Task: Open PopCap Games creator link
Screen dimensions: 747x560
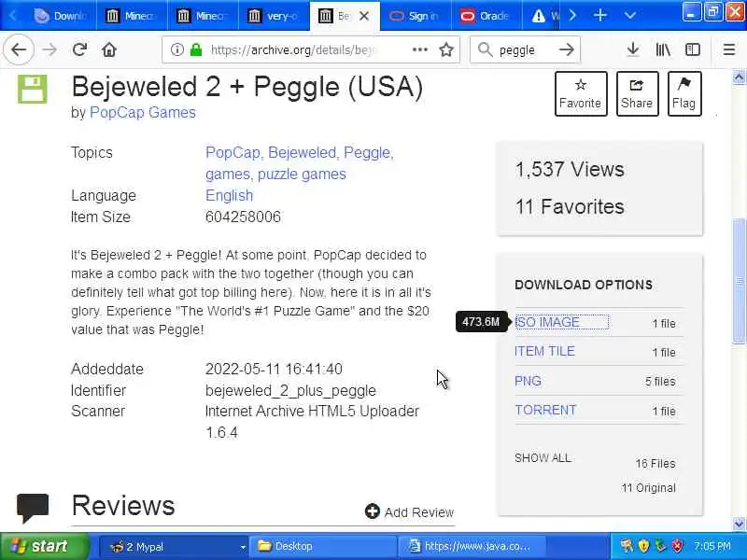Action: 143,112
